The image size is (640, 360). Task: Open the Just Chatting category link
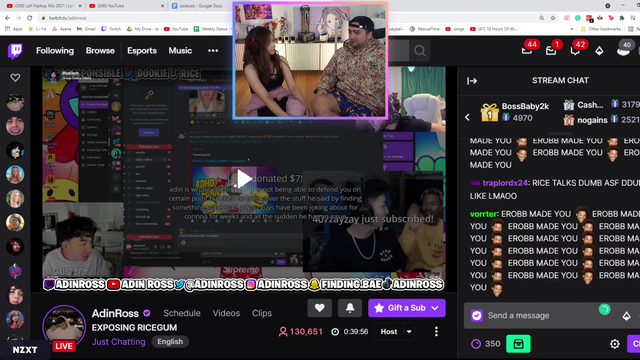118,342
